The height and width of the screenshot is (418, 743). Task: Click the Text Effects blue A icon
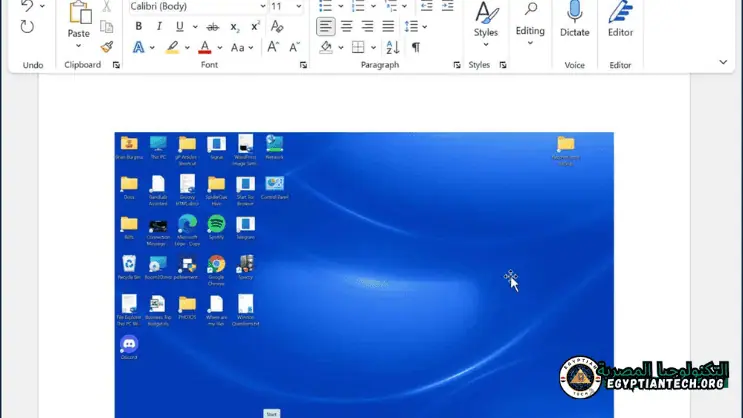[x=138, y=47]
